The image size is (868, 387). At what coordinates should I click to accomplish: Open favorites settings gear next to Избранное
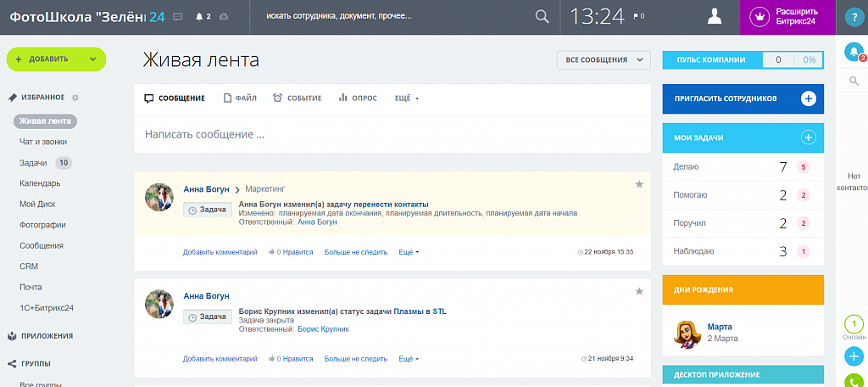[75, 98]
